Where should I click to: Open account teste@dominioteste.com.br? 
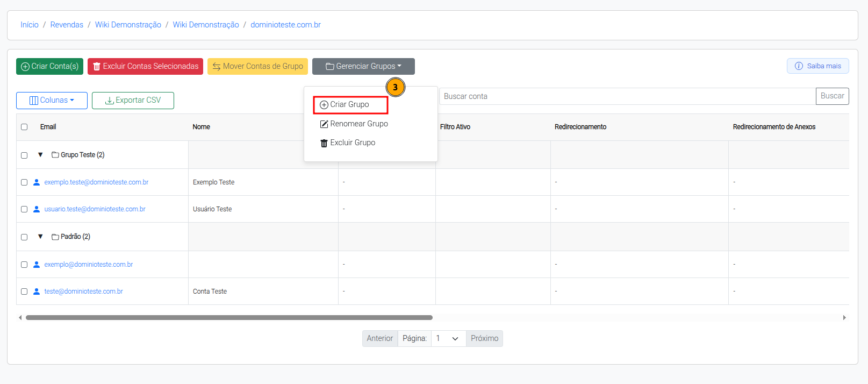point(83,291)
